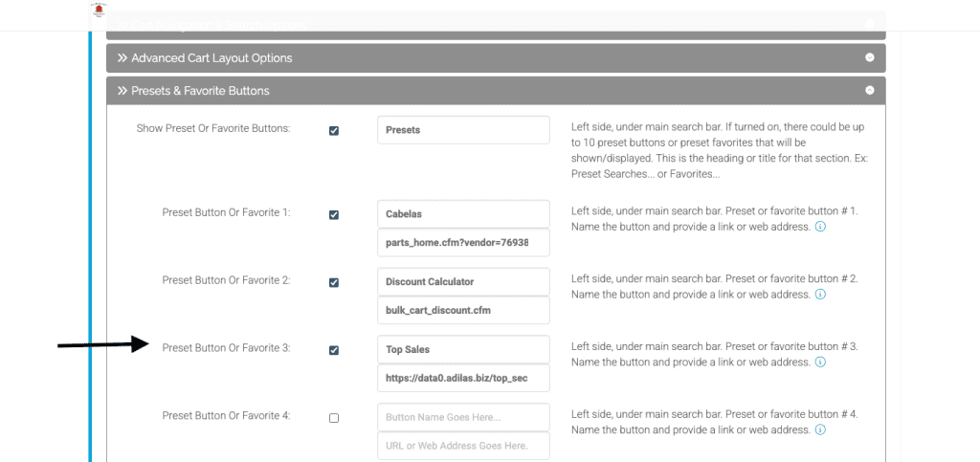Click the info icon for Preset Button 1
The width and height of the screenshot is (980, 462).
click(x=820, y=227)
